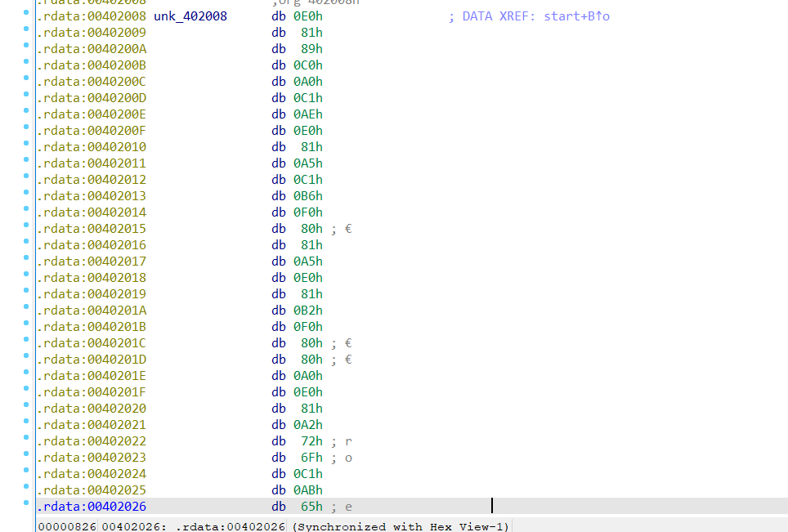Click the blue dot beside 0040201C
Image resolution: width=788 pixels, height=532 pixels.
pyautogui.click(x=26, y=341)
